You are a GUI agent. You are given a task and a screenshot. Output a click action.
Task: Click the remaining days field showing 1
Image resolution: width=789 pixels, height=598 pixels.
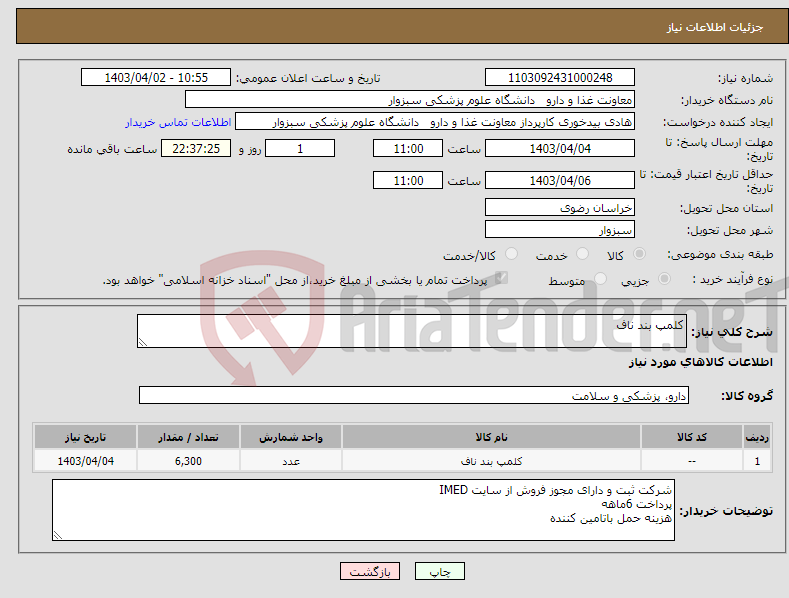(300, 148)
